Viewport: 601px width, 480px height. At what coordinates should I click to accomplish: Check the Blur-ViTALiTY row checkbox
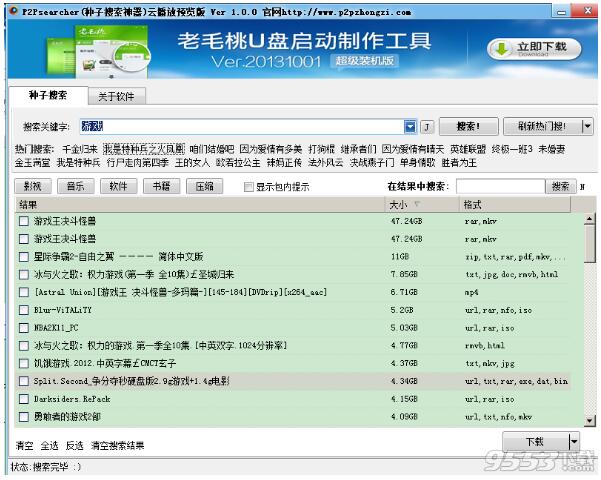[x=24, y=310]
